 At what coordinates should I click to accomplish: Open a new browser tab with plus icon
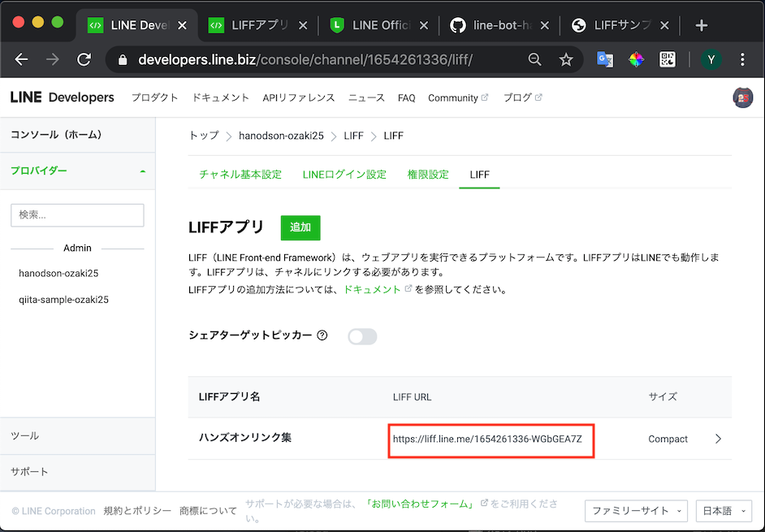[x=701, y=25]
